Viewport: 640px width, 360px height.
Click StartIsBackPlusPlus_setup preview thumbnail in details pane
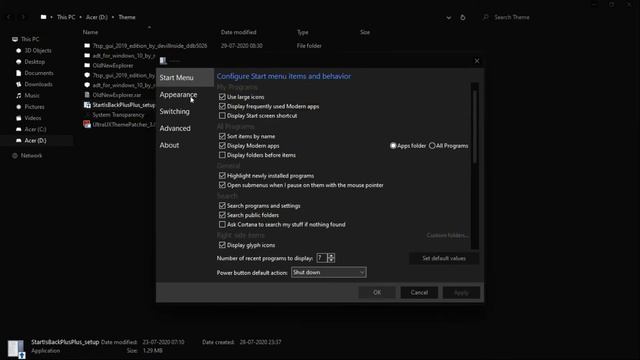[x=16, y=348]
